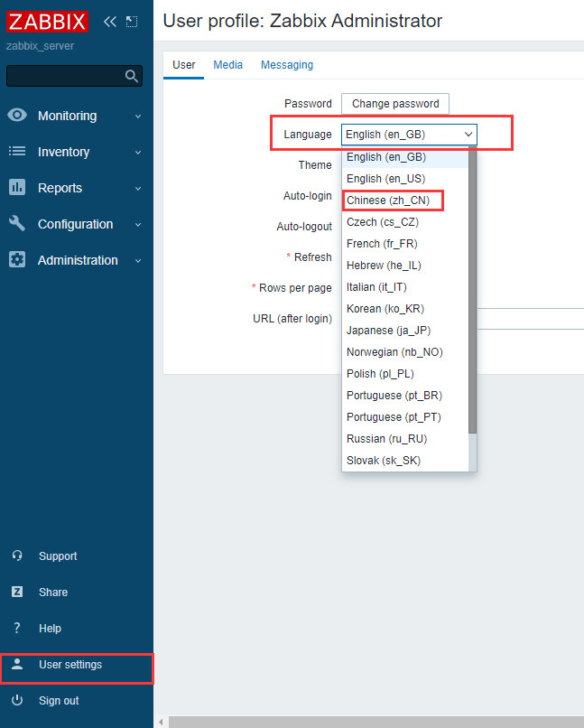584x728 pixels.
Task: Choose Chinese (zh_CN) language option
Action: [x=405, y=201]
